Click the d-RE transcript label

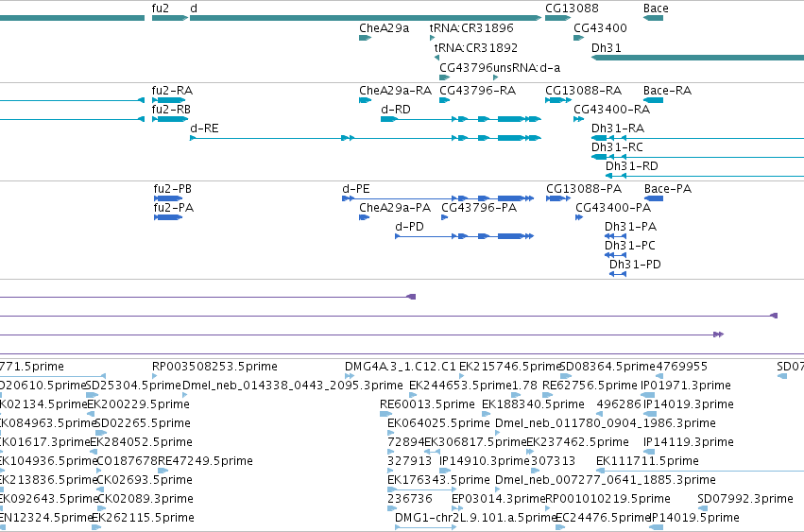click(x=204, y=129)
